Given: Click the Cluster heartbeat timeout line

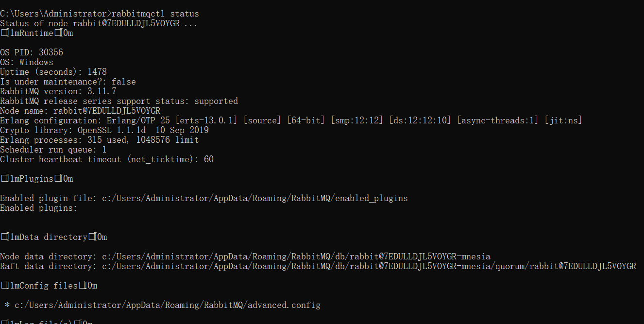Looking at the screenshot, I should [107, 159].
